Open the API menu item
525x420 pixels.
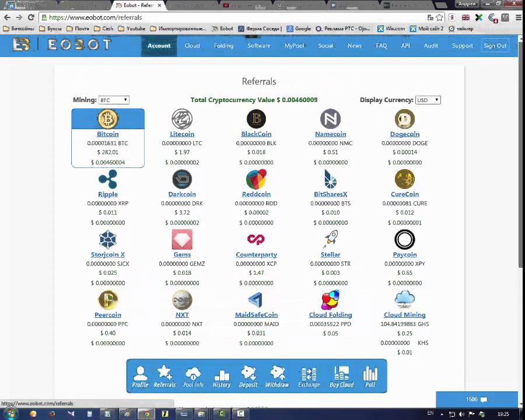(405, 45)
